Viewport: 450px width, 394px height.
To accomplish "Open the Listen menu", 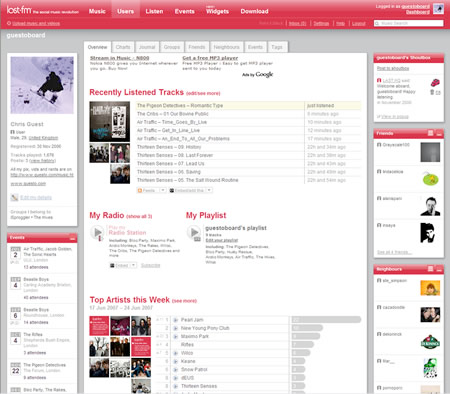I will tap(154, 11).
